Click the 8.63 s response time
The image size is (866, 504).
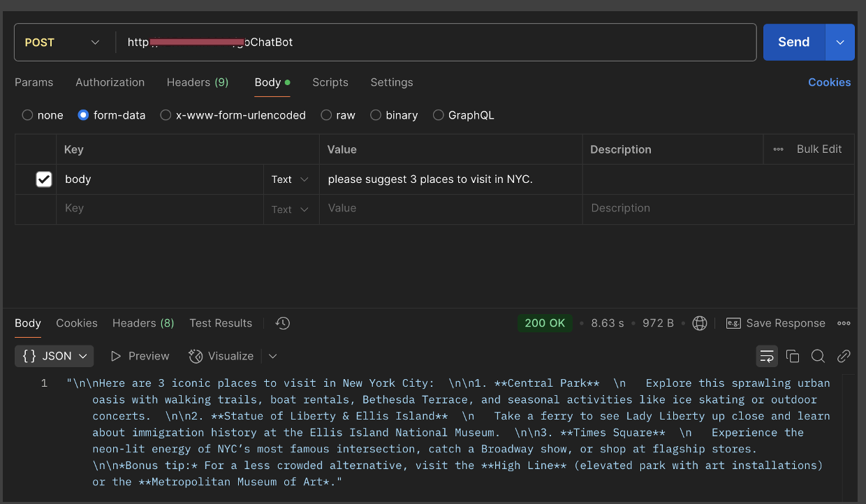point(608,323)
